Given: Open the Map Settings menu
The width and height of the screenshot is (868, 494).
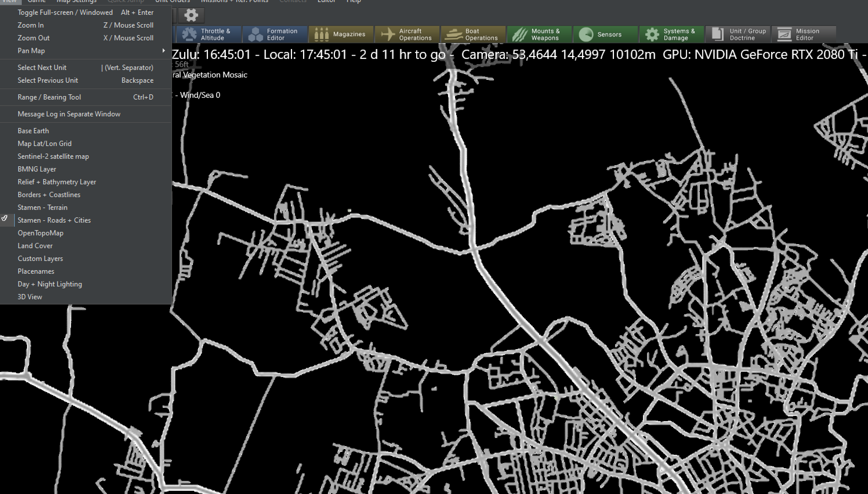Looking at the screenshot, I should tap(77, 1).
